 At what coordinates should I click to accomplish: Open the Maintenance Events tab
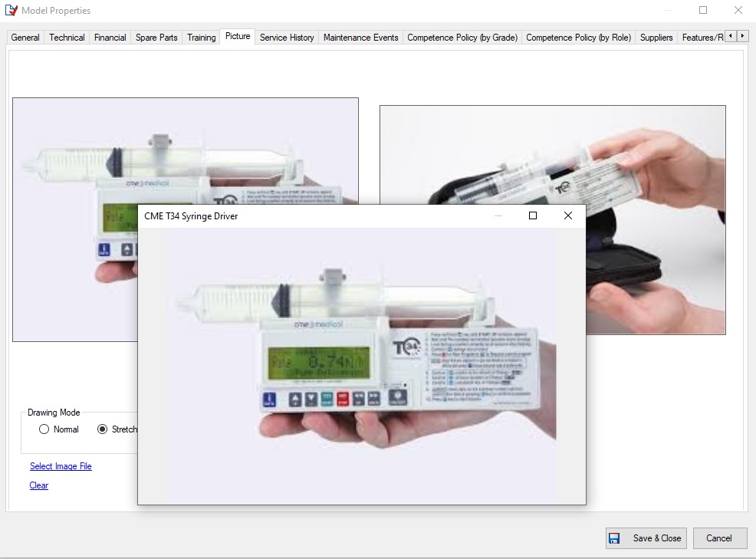360,38
